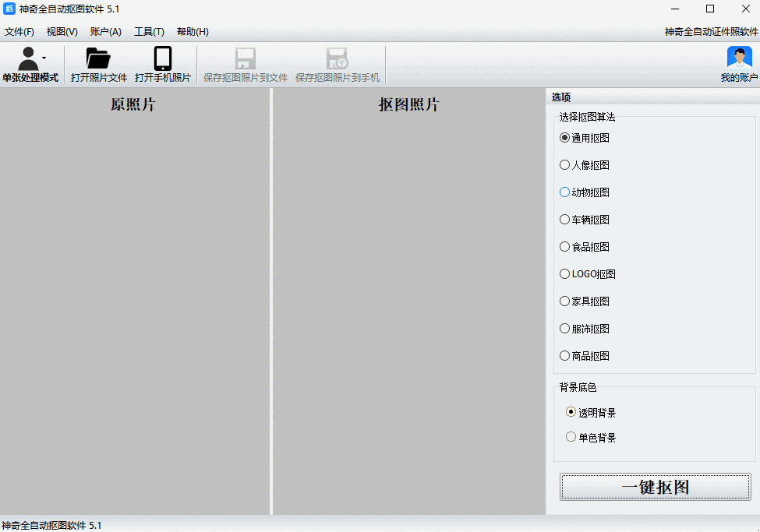Open the 帮助(H) menu
Screen dimensions: 760x532
click(x=192, y=31)
